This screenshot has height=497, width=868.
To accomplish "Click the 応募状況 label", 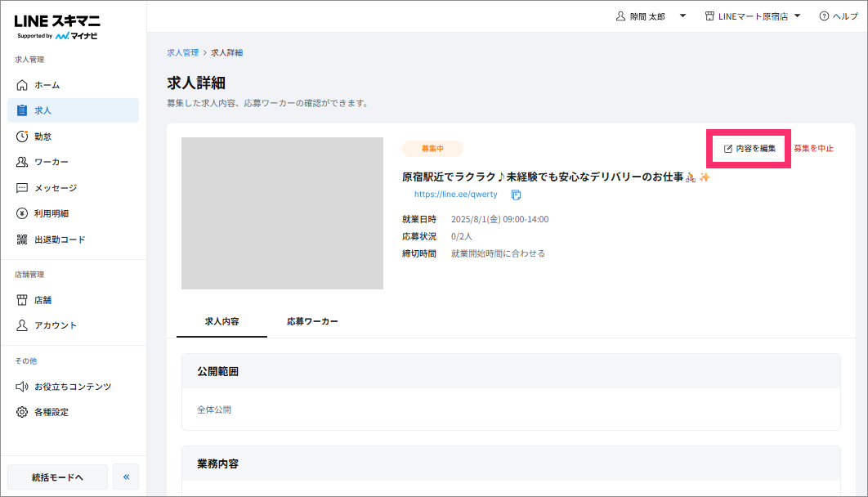I will [419, 236].
